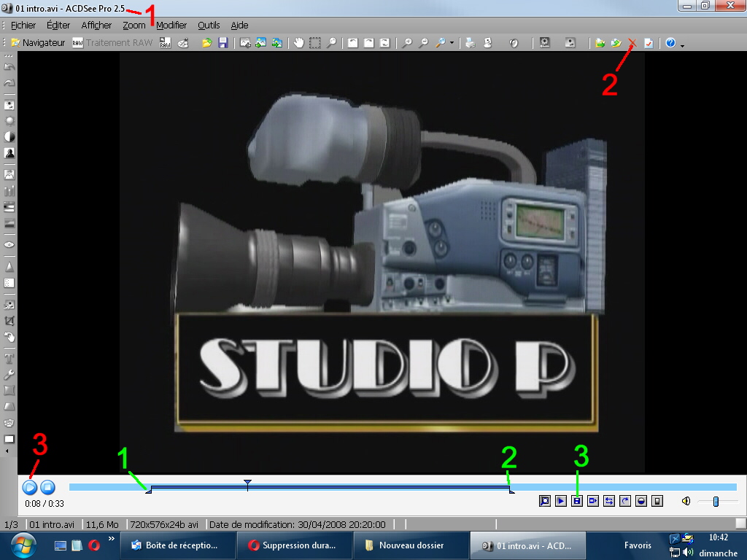Click the switch button in media bar

click(x=657, y=501)
